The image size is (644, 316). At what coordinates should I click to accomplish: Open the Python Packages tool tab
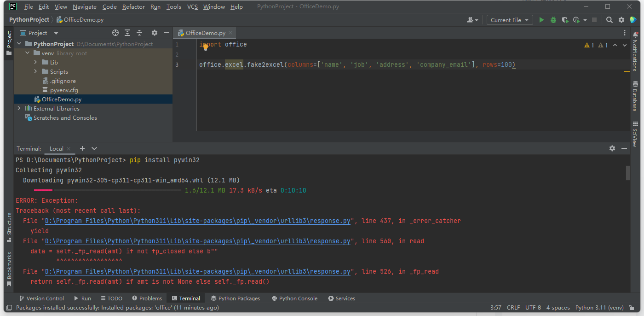click(235, 298)
